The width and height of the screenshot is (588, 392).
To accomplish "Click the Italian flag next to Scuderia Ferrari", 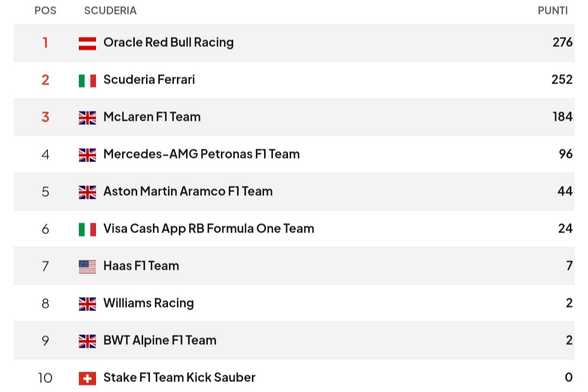I will point(87,80).
